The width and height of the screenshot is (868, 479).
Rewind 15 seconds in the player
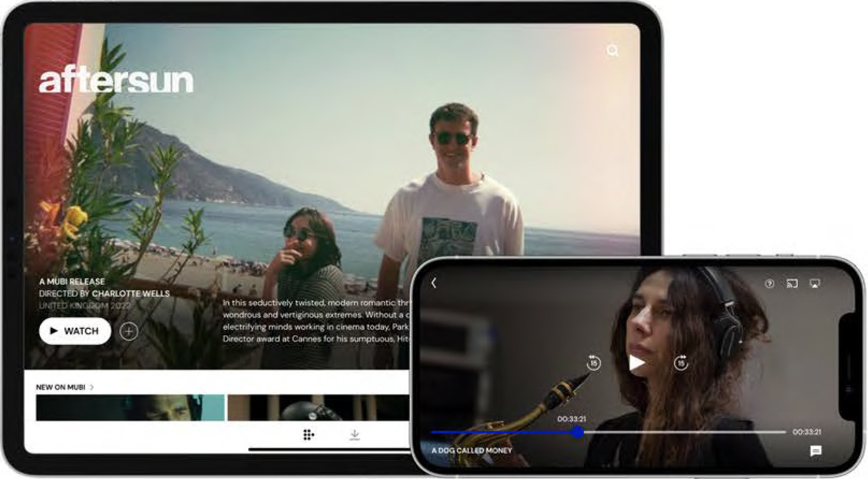click(x=593, y=363)
